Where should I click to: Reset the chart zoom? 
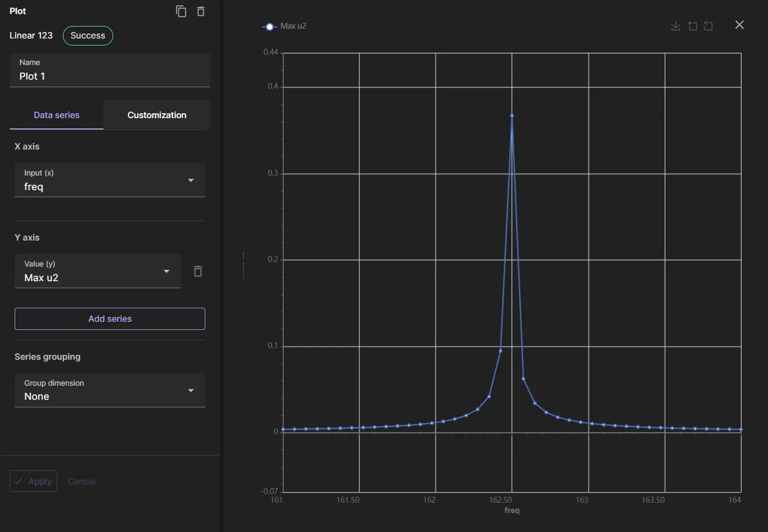pyautogui.click(x=708, y=26)
